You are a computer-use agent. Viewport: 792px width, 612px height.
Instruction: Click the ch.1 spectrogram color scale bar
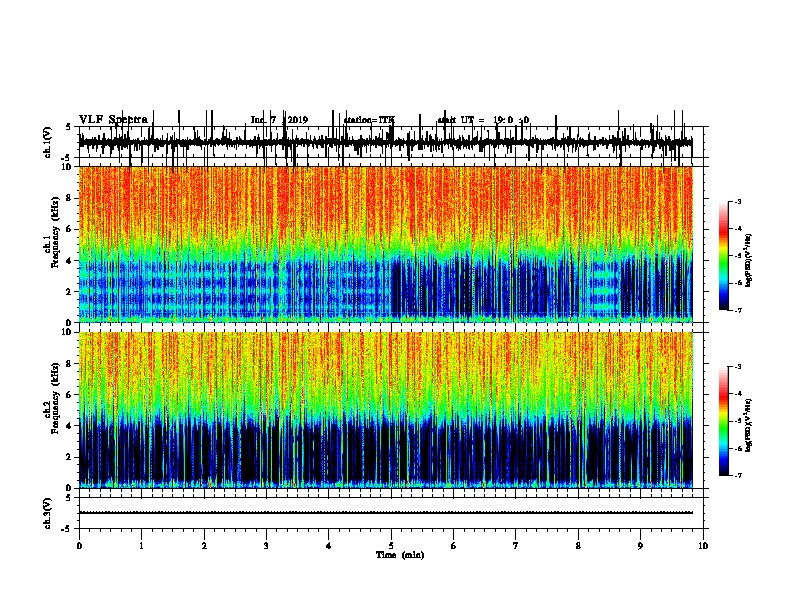coord(723,256)
